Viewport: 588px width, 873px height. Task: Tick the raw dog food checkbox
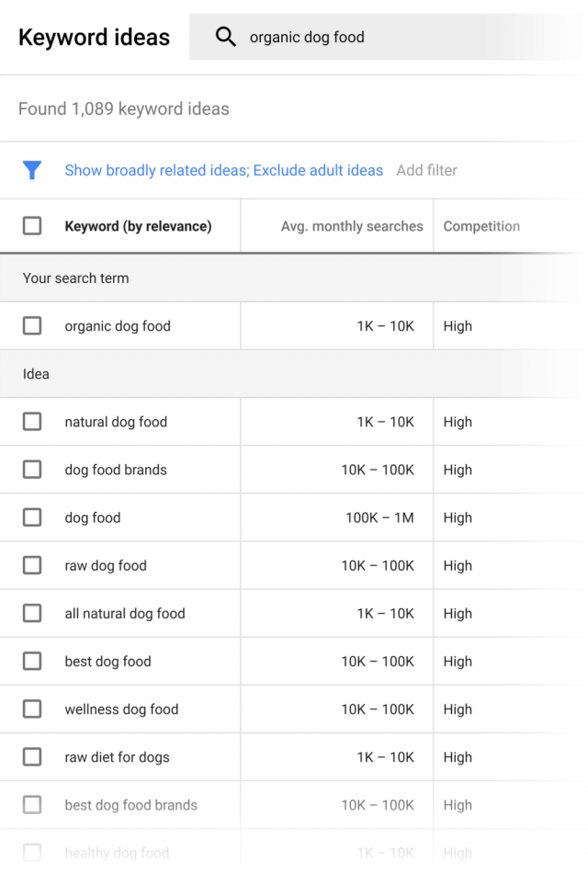[32, 565]
